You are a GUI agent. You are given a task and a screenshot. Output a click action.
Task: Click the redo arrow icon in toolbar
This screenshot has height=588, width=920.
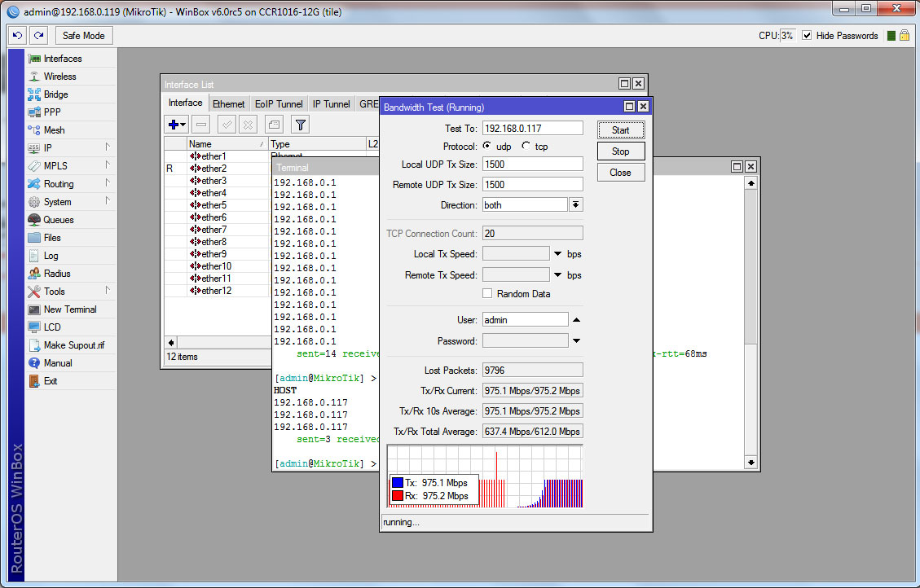[38, 36]
